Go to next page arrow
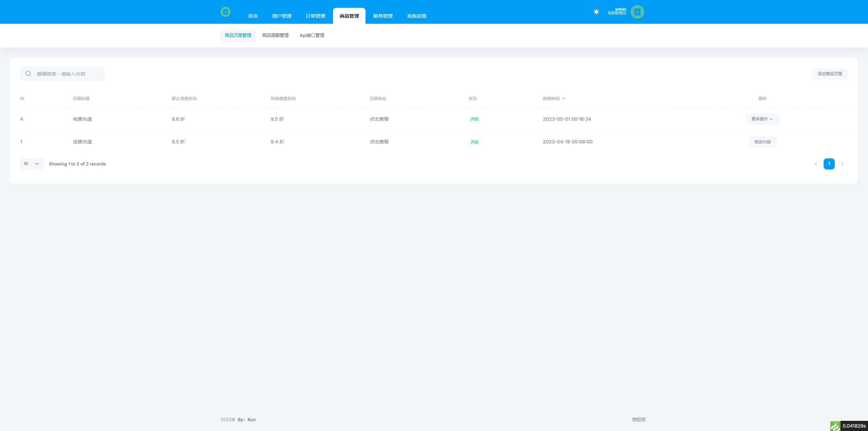 [842, 164]
